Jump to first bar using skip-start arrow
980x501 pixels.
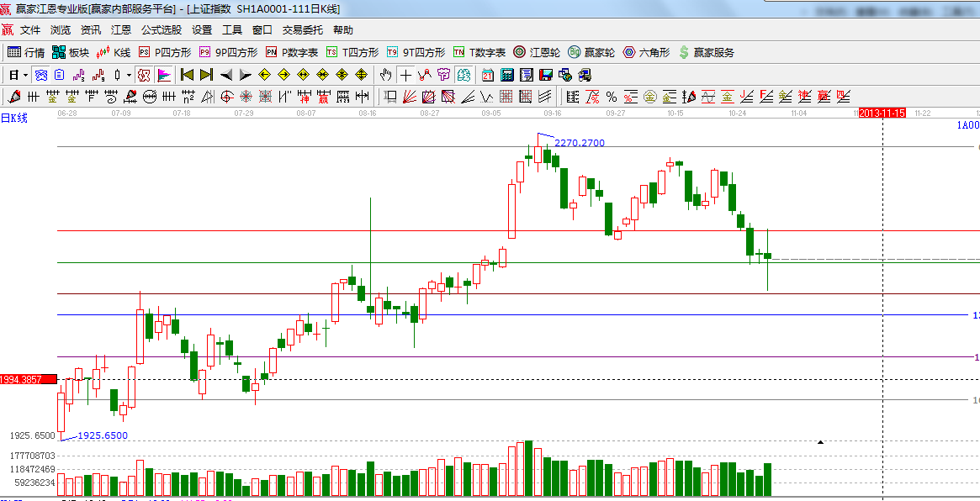[187, 75]
